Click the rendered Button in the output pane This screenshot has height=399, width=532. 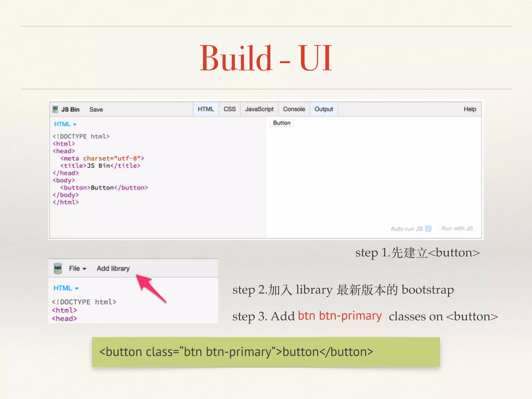coord(282,123)
